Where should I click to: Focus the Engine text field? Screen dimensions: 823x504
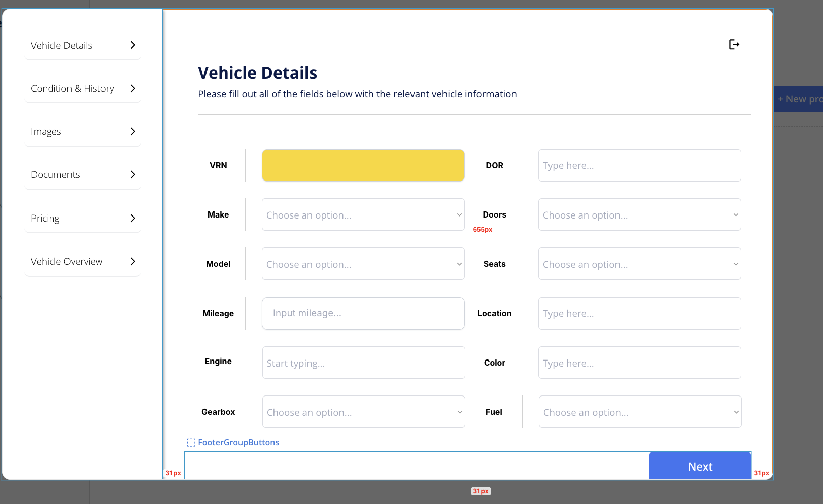[364, 363]
